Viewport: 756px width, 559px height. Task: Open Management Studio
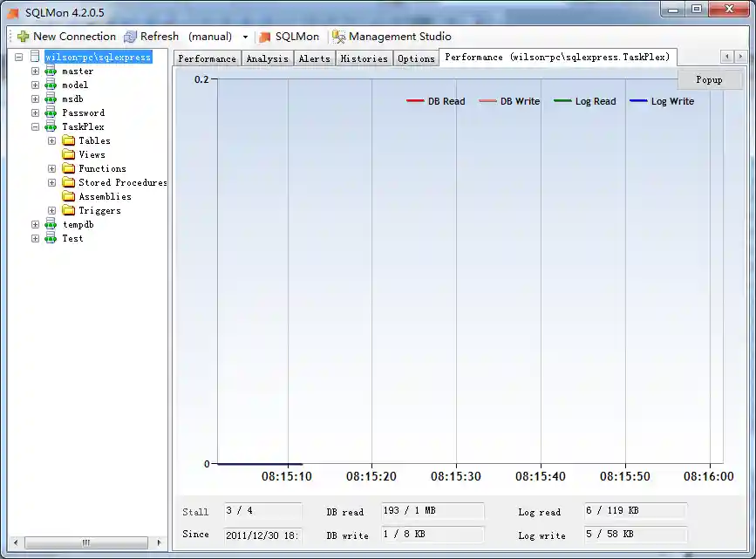point(392,37)
